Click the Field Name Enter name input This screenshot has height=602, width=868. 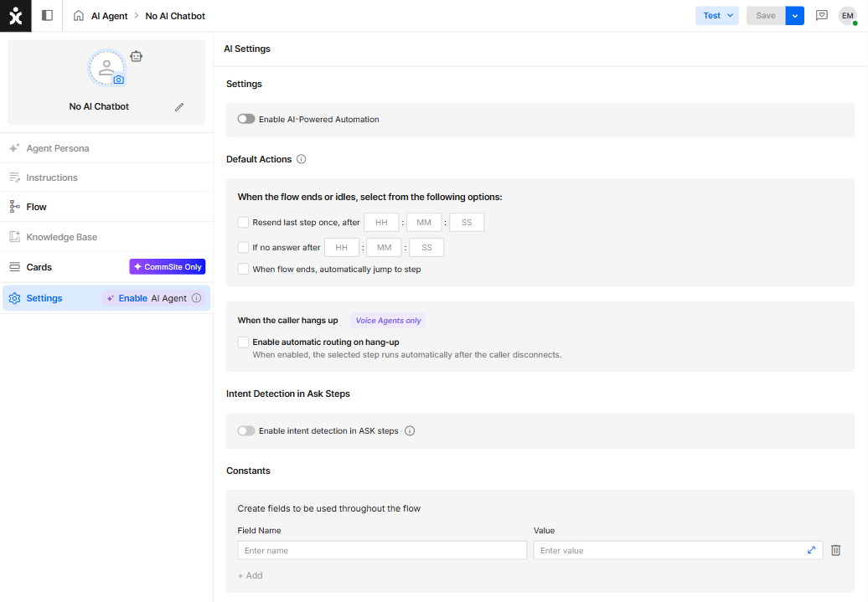point(382,550)
